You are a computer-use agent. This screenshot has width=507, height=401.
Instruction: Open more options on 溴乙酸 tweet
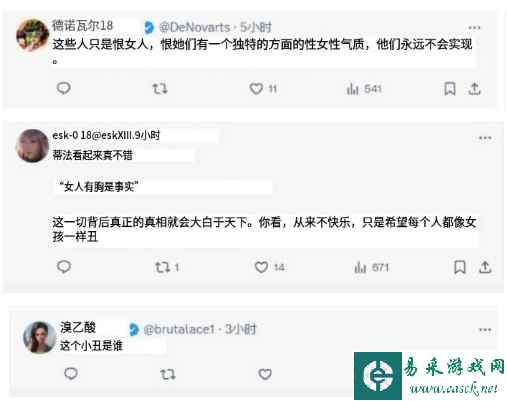485,330
